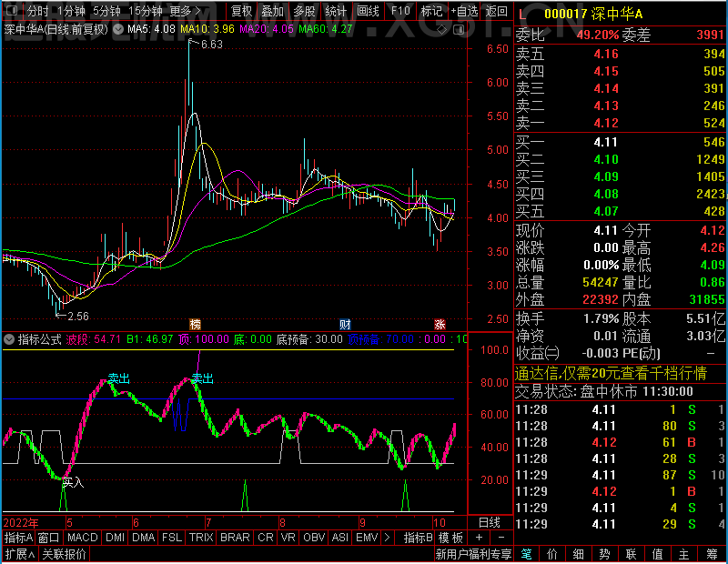Switch to 1分钟 chart period

click(71, 11)
